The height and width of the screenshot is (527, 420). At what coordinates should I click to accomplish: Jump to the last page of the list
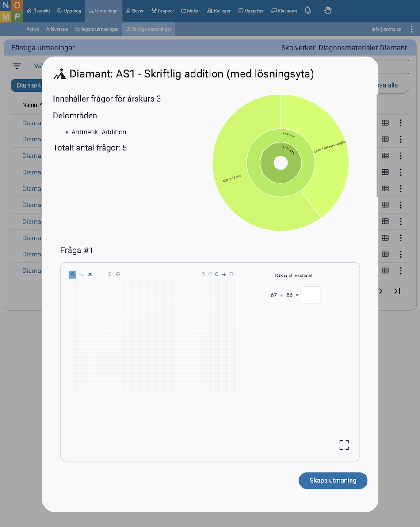pos(397,291)
